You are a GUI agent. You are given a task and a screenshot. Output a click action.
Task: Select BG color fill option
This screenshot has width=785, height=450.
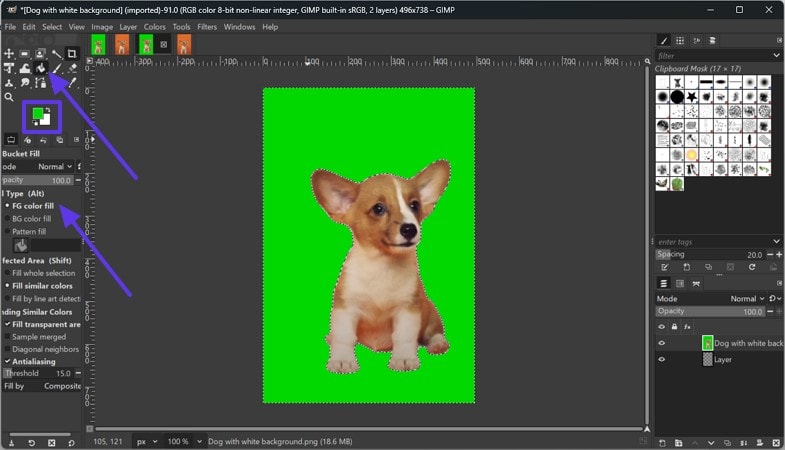(28, 219)
